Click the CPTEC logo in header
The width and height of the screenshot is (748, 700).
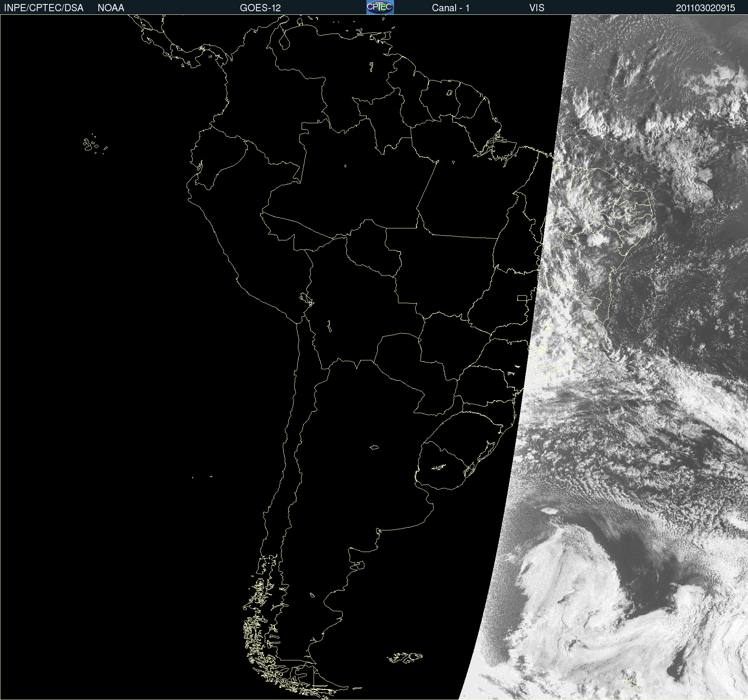click(x=380, y=7)
